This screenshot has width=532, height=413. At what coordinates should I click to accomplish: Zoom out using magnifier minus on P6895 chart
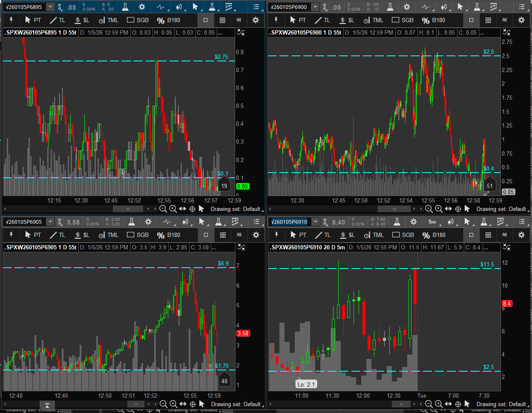[x=163, y=209]
